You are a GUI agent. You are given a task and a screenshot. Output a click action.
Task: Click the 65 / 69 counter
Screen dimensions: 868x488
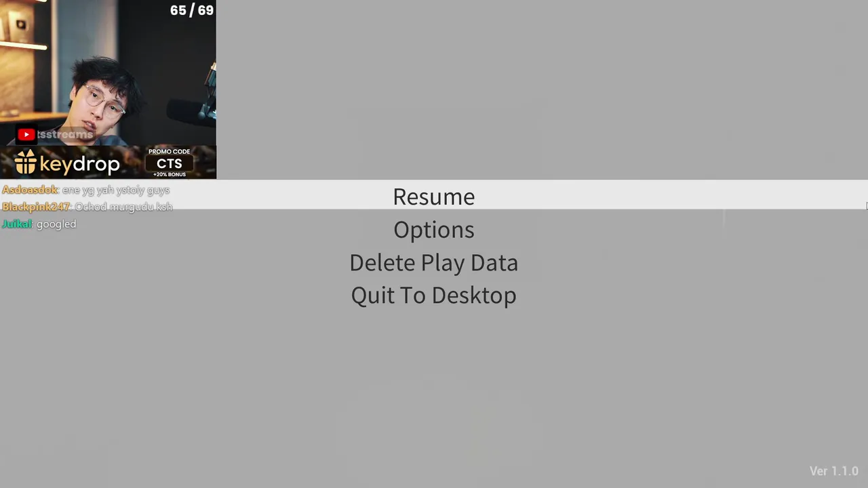(192, 10)
